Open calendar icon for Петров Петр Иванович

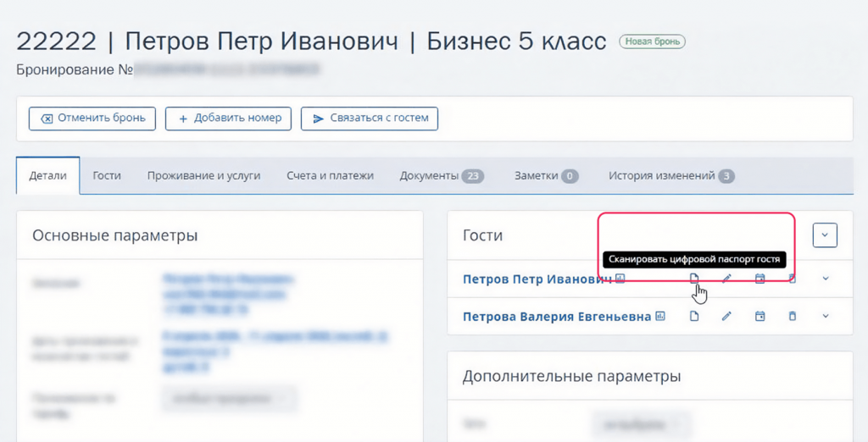tap(760, 279)
